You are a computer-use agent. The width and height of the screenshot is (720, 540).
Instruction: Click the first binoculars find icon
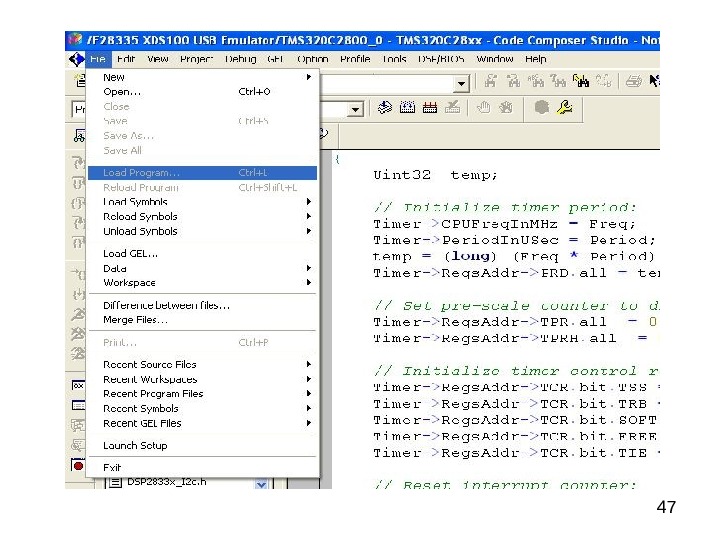pyautogui.click(x=490, y=81)
